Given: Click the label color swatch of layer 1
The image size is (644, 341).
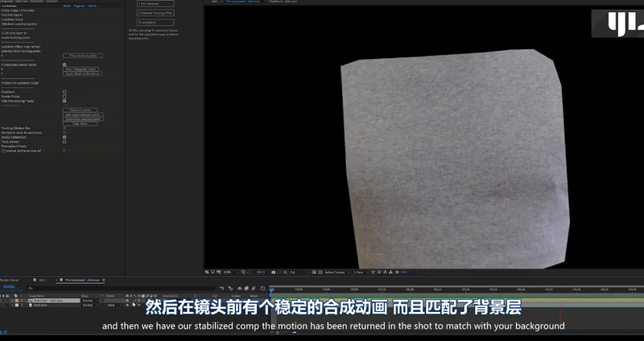Looking at the screenshot, I should click(x=17, y=301).
